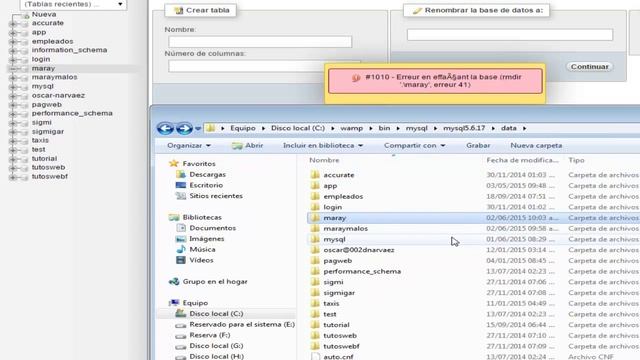This screenshot has width=640, height=360.
Task: Open pagweb database in the tree
Action: 47,104
